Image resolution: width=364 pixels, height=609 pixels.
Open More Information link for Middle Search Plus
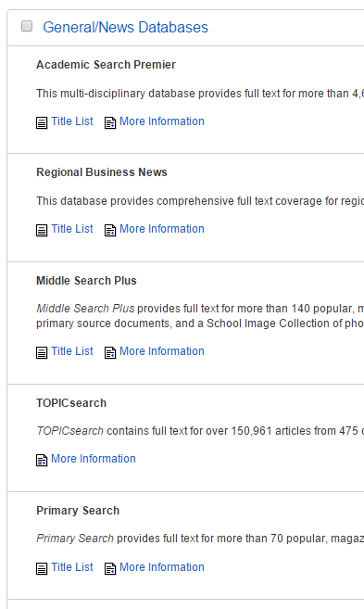pos(162,351)
